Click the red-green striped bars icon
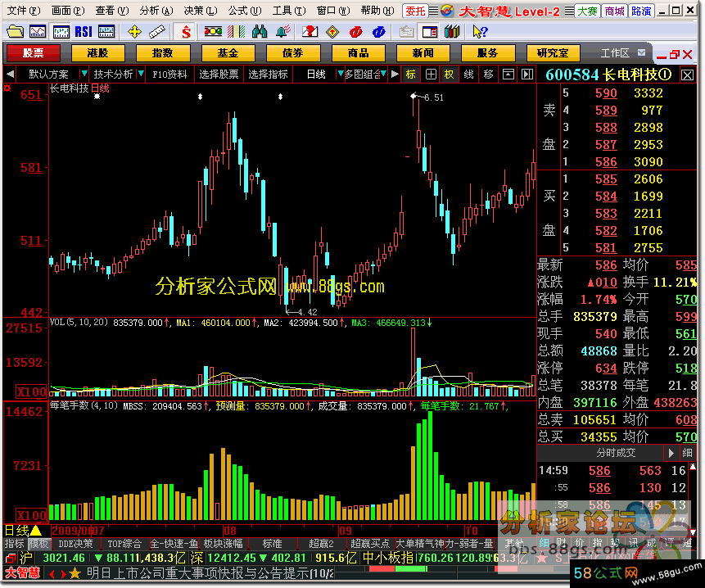 pyautogui.click(x=236, y=31)
